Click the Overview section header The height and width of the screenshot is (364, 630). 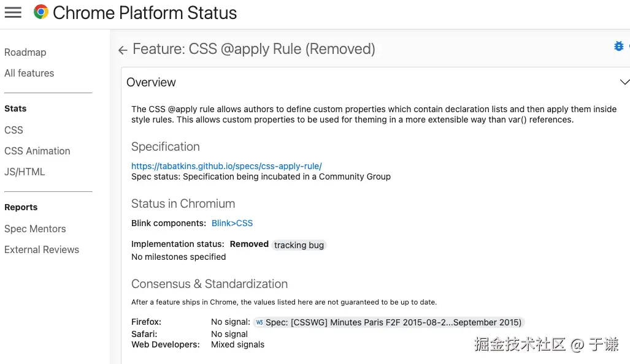[151, 82]
